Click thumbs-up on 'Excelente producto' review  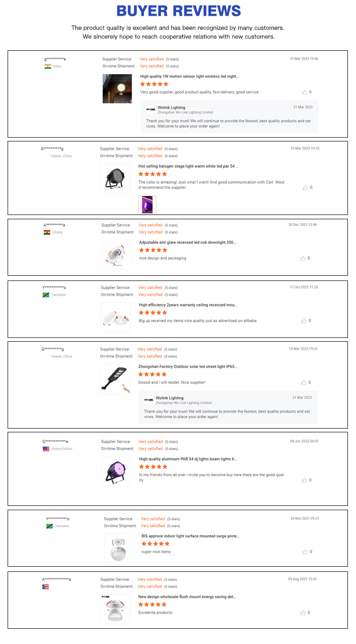pyautogui.click(x=304, y=613)
